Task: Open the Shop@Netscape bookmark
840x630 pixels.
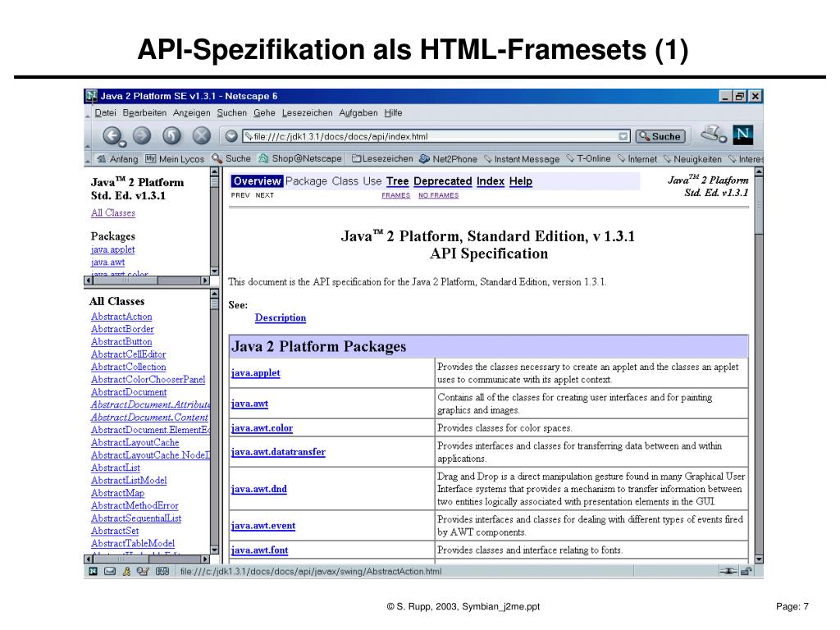Action: (x=300, y=158)
